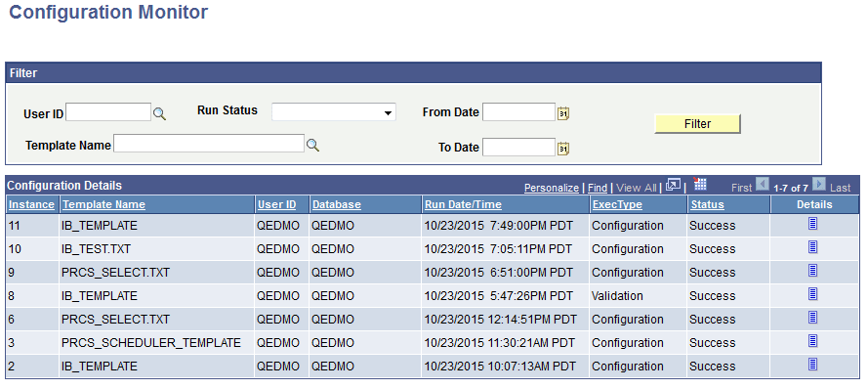Screen dimensions: 868x389
Task: Download grid to spreadsheet icon
Action: coord(700,184)
